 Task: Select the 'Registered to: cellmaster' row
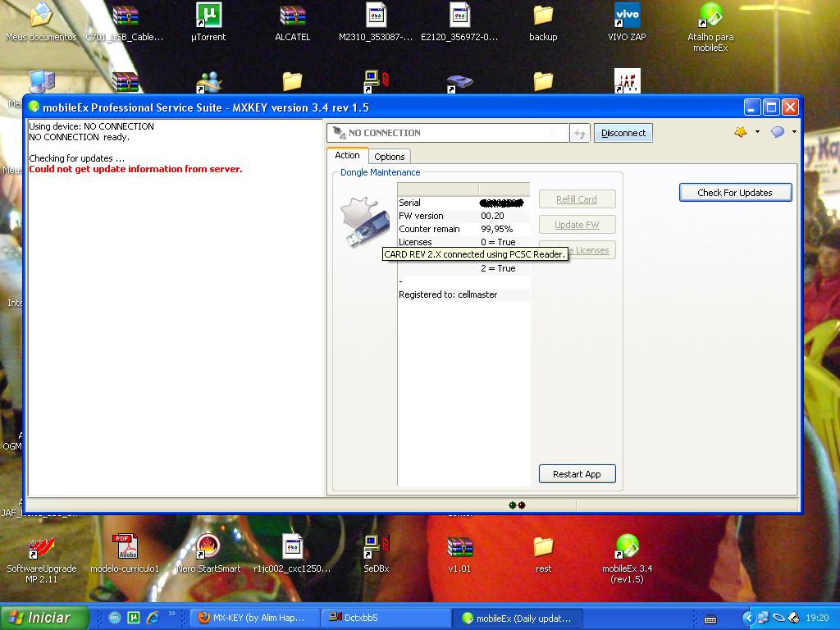point(463,294)
